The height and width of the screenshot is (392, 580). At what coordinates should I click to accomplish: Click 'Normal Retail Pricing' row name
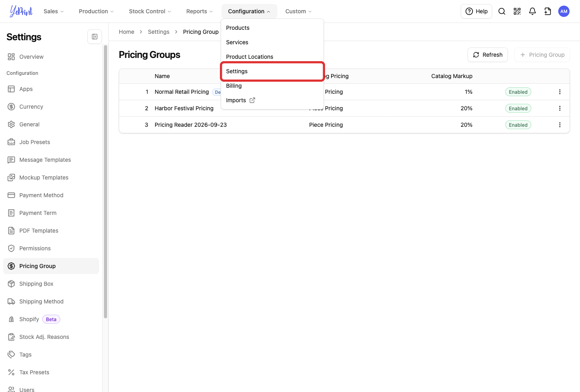click(182, 92)
